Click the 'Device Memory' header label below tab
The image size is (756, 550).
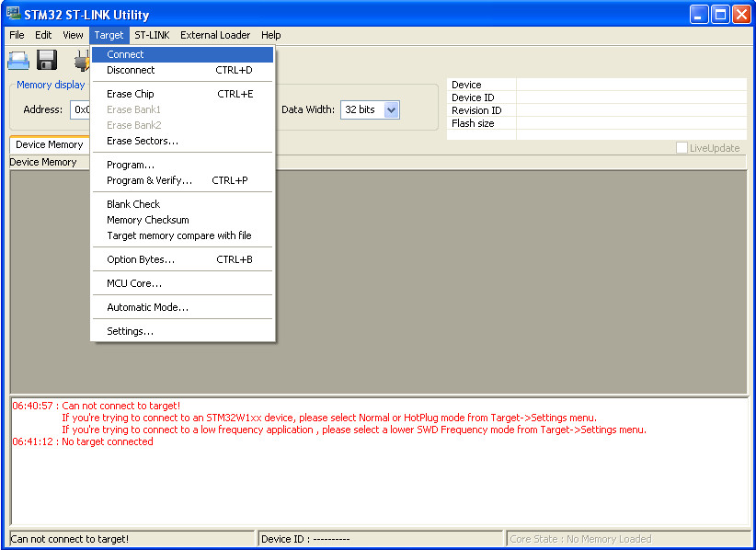click(43, 163)
